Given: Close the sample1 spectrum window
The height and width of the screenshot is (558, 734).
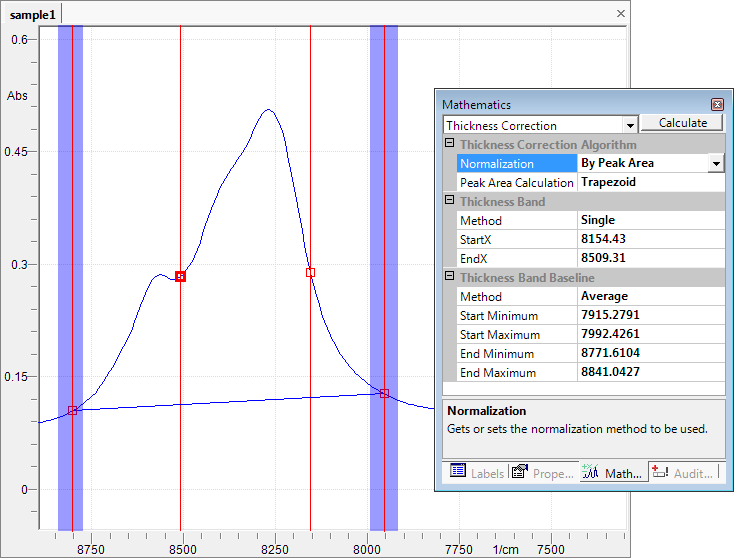Looking at the screenshot, I should pyautogui.click(x=620, y=14).
